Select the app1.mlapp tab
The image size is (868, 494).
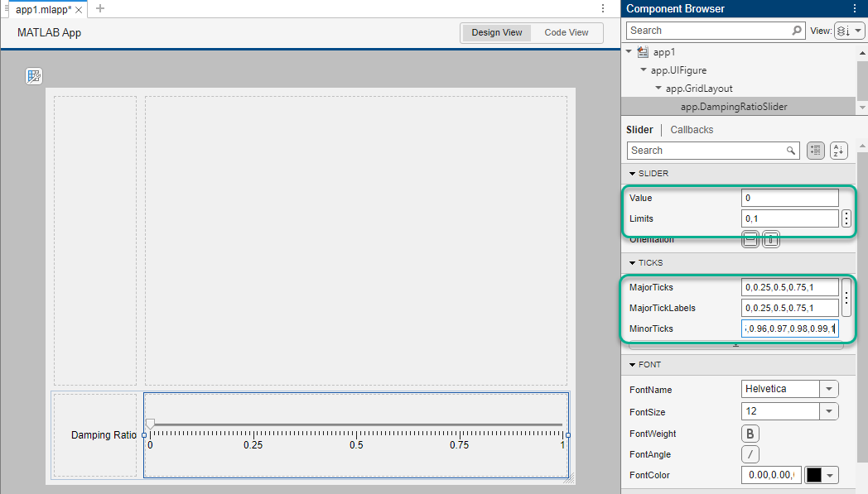41,9
